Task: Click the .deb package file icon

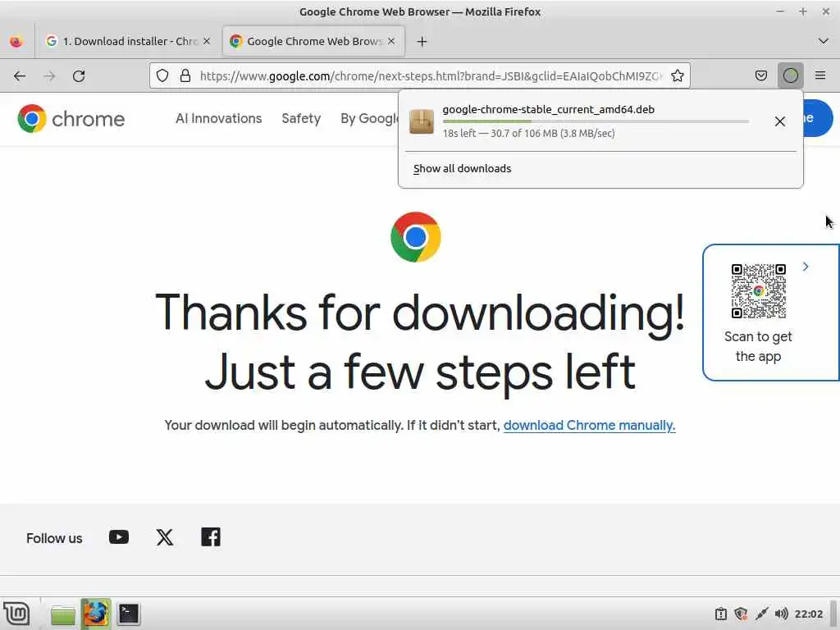Action: point(422,121)
